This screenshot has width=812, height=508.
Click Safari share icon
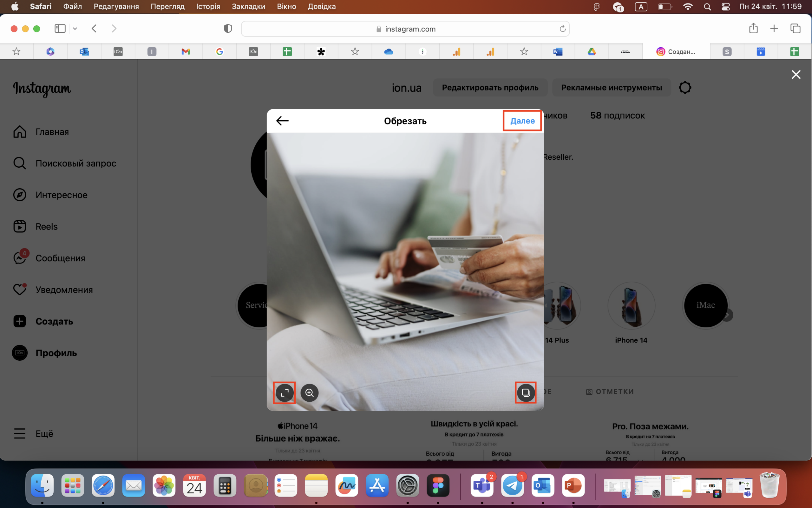[x=753, y=28]
